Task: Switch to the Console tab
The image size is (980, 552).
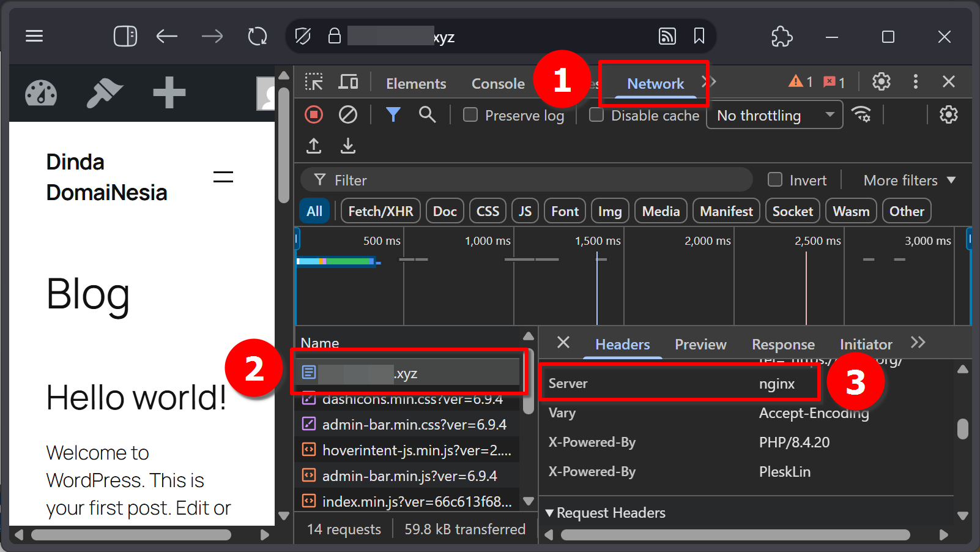Action: (498, 83)
